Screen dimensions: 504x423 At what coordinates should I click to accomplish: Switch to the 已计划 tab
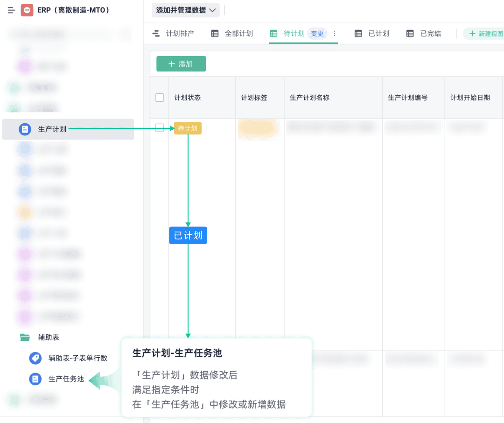[x=372, y=34]
